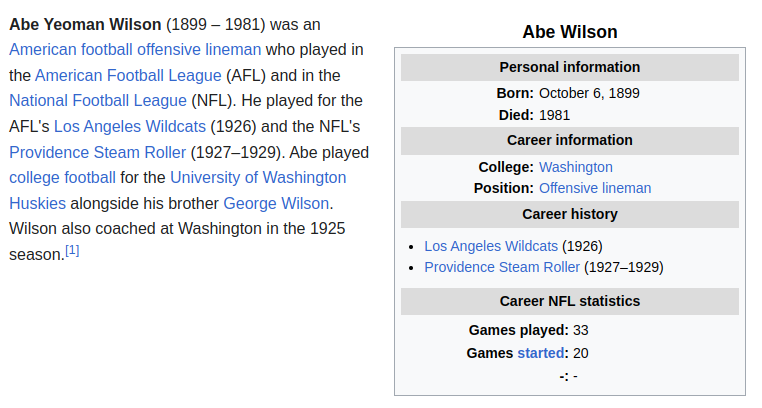Follow the American Football League link
Screen dimensions: 762x408
[128, 75]
